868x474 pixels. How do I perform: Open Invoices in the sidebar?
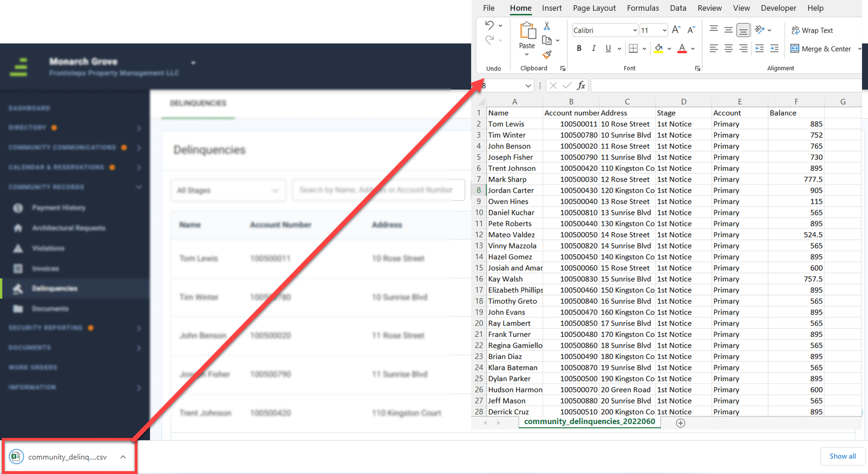[45, 268]
